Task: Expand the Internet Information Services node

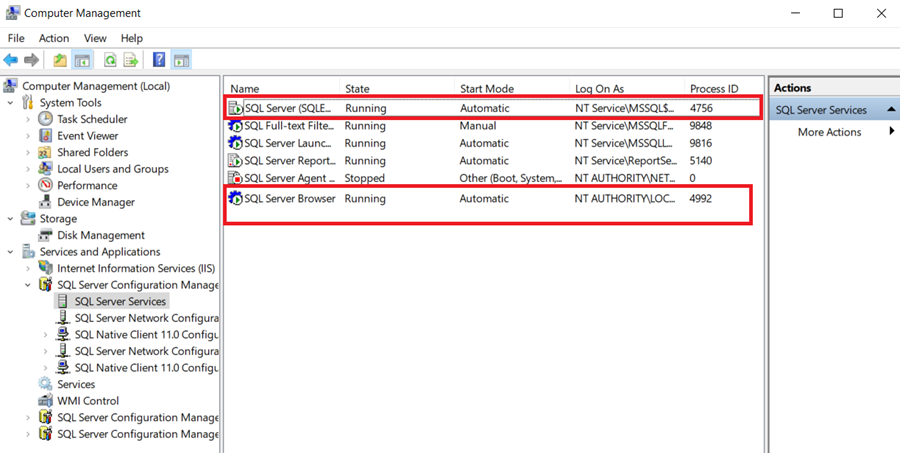Action: point(28,269)
